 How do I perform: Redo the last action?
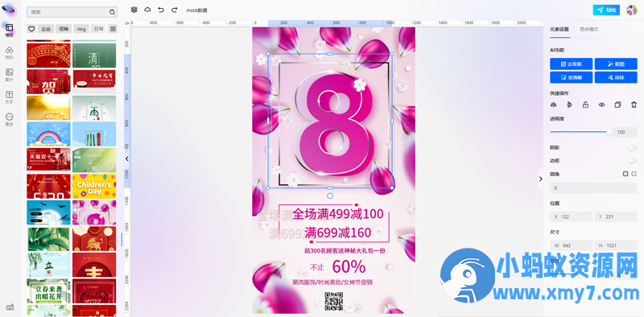[174, 10]
